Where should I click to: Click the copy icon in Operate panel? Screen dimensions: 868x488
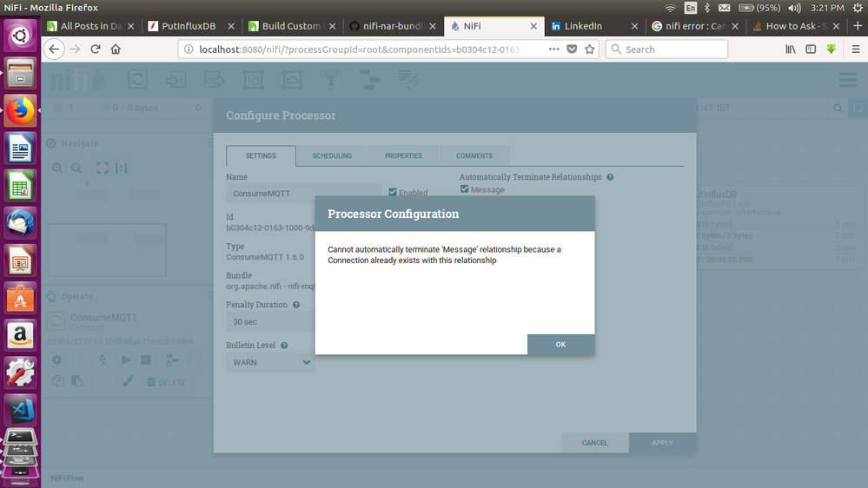point(57,381)
